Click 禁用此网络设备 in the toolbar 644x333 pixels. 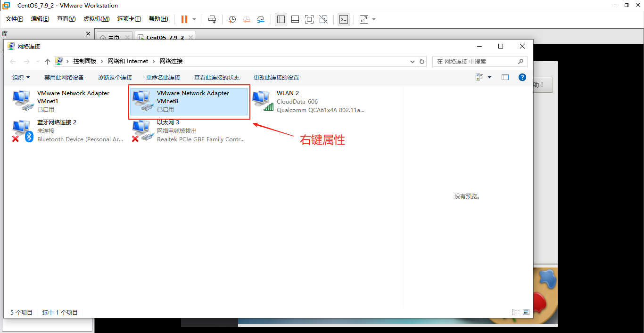(x=64, y=77)
